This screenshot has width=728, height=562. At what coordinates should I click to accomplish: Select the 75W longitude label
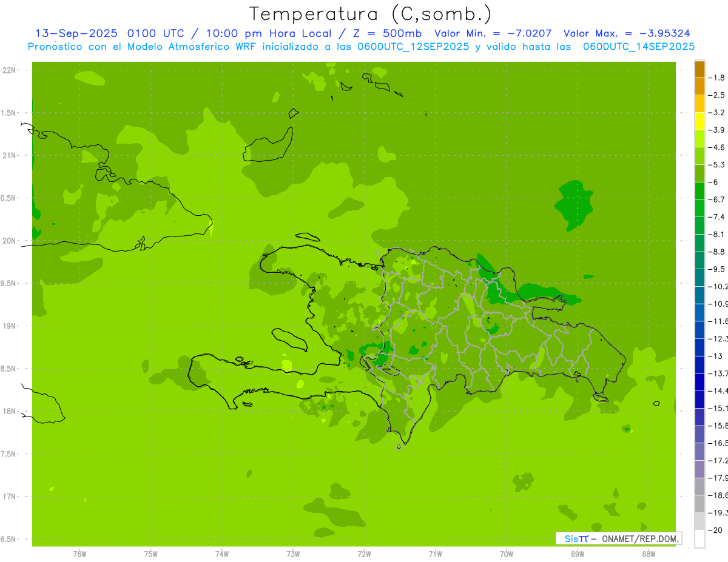coord(150,554)
